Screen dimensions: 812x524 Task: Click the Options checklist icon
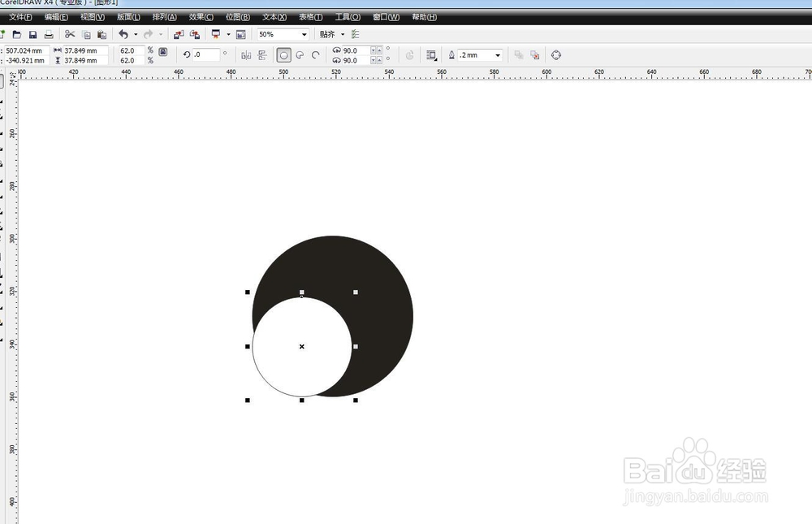(356, 35)
